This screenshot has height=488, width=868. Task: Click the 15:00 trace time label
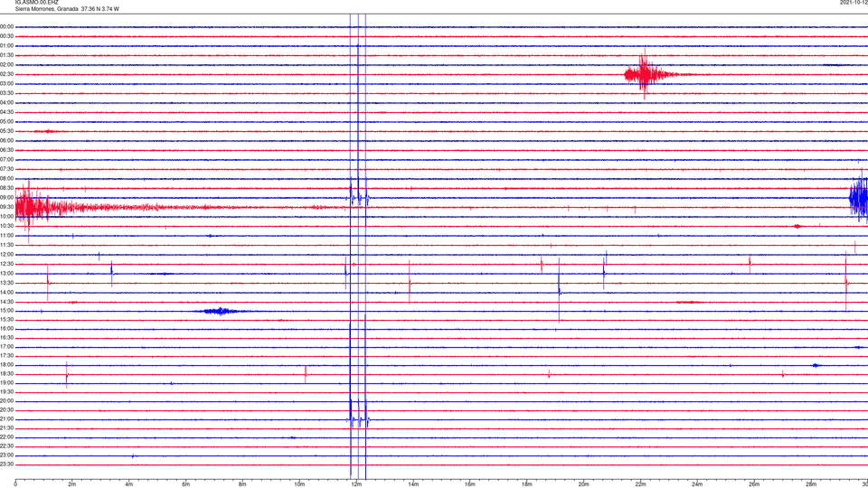click(6, 311)
